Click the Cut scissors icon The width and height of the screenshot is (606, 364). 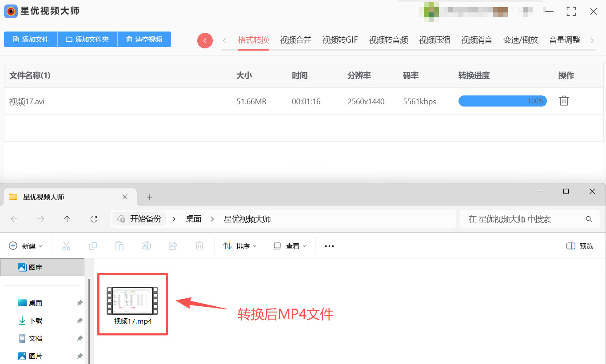click(66, 246)
